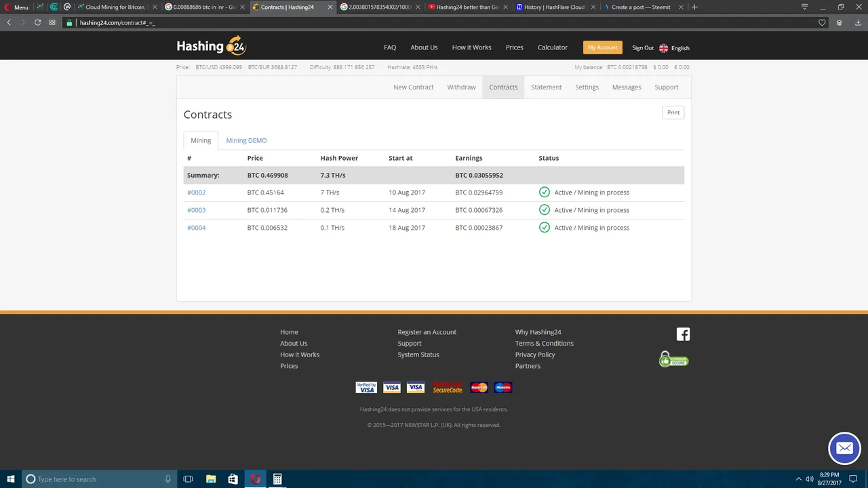Click the summary earnings BTC 0.03055952
This screenshot has width=868, height=488.
pyautogui.click(x=479, y=176)
